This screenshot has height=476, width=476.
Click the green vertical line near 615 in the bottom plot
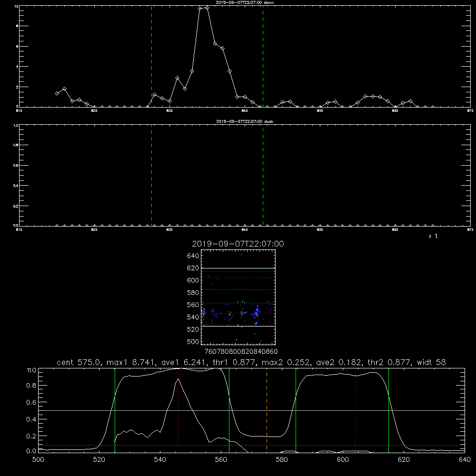click(388, 410)
